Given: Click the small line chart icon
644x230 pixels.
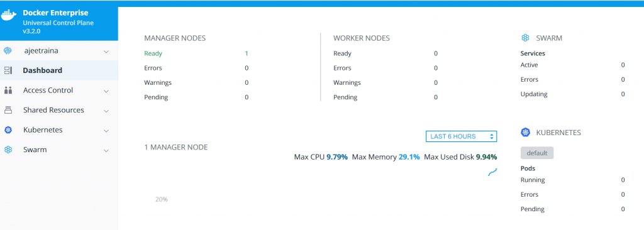Looking at the screenshot, I should pyautogui.click(x=492, y=172).
